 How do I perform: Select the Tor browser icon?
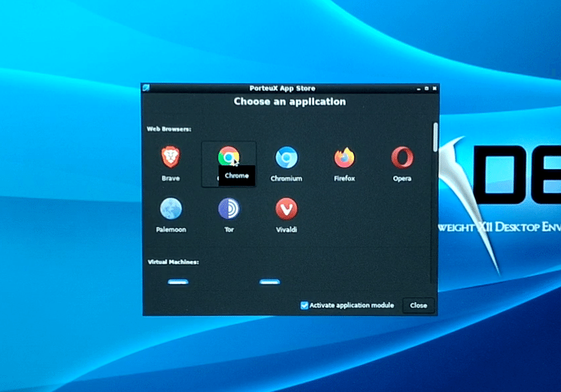tap(229, 208)
